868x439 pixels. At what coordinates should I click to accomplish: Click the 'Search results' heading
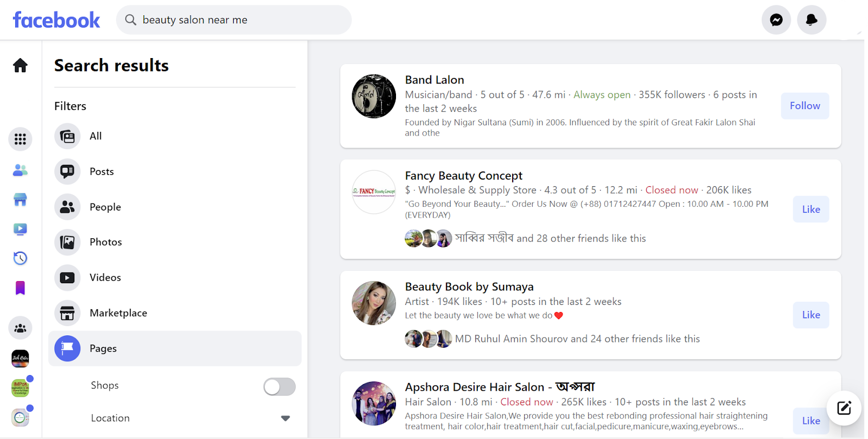click(x=111, y=65)
